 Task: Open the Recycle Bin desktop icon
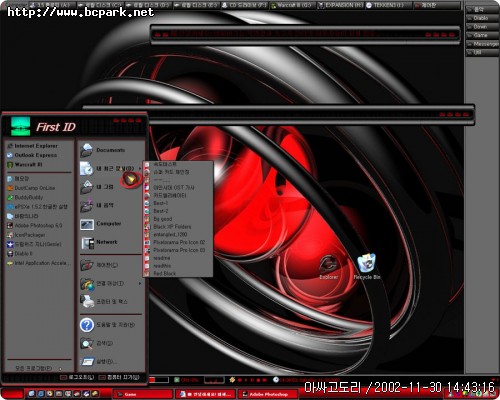367,267
